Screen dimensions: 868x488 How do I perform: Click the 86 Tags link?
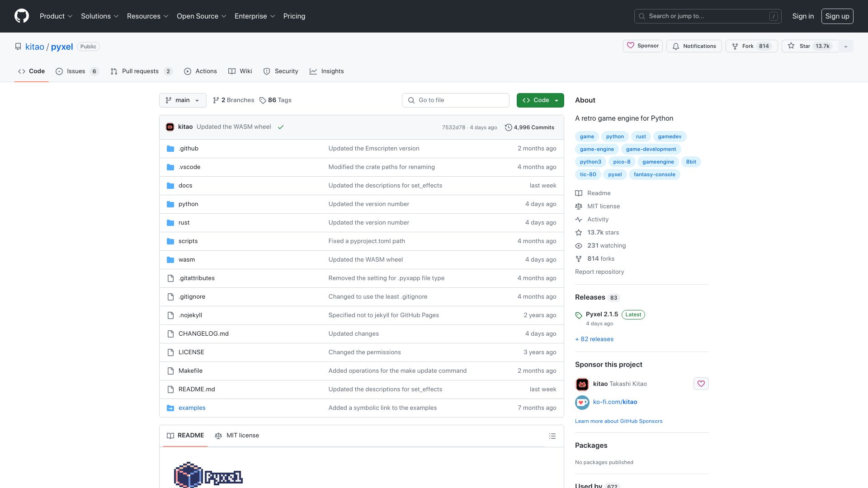(x=275, y=100)
